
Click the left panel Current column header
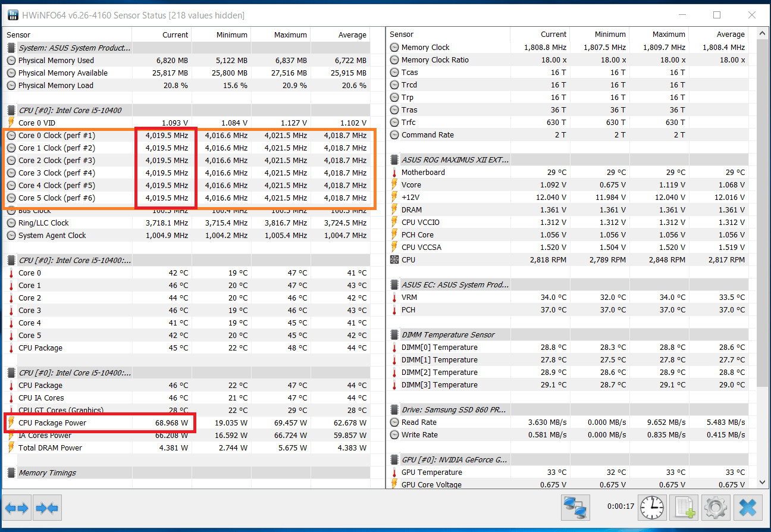(x=162, y=35)
